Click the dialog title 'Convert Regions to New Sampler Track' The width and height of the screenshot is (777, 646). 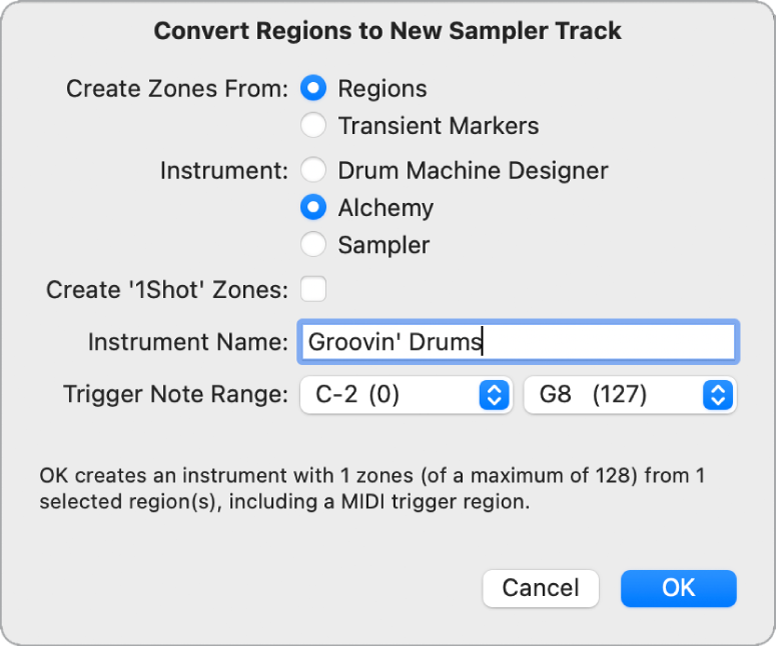click(x=388, y=32)
